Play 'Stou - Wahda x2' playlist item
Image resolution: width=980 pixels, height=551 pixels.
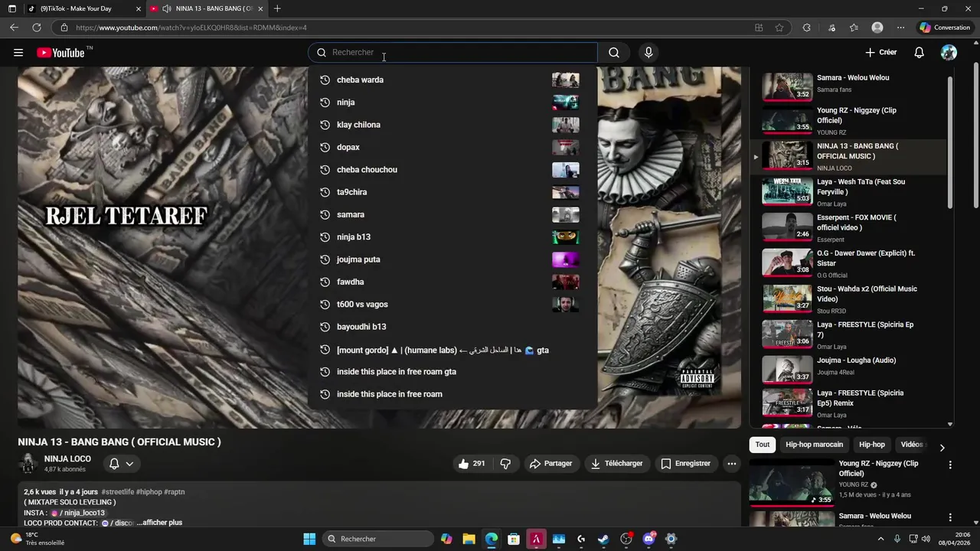(x=848, y=299)
